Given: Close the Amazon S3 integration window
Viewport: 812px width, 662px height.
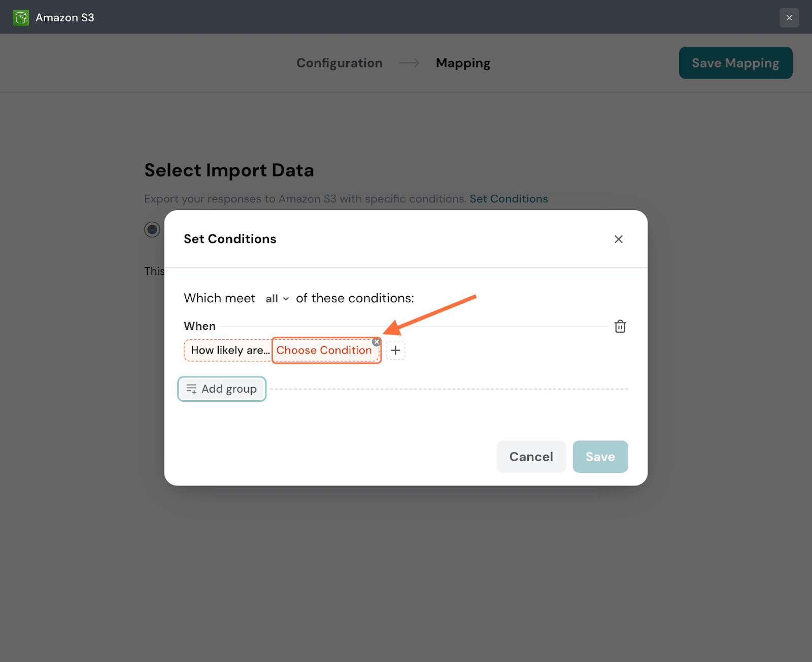Looking at the screenshot, I should pyautogui.click(x=789, y=18).
